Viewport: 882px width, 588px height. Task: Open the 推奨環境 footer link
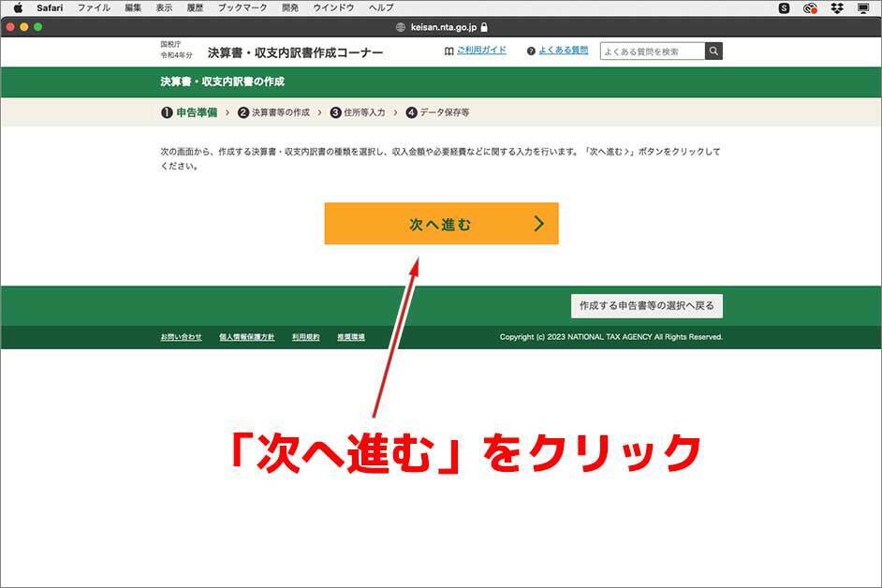point(351,336)
